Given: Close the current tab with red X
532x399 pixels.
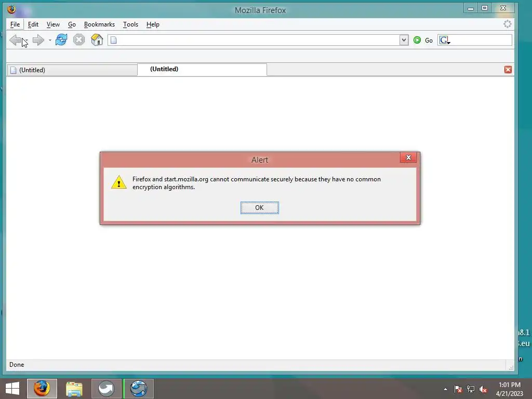Looking at the screenshot, I should point(508,70).
